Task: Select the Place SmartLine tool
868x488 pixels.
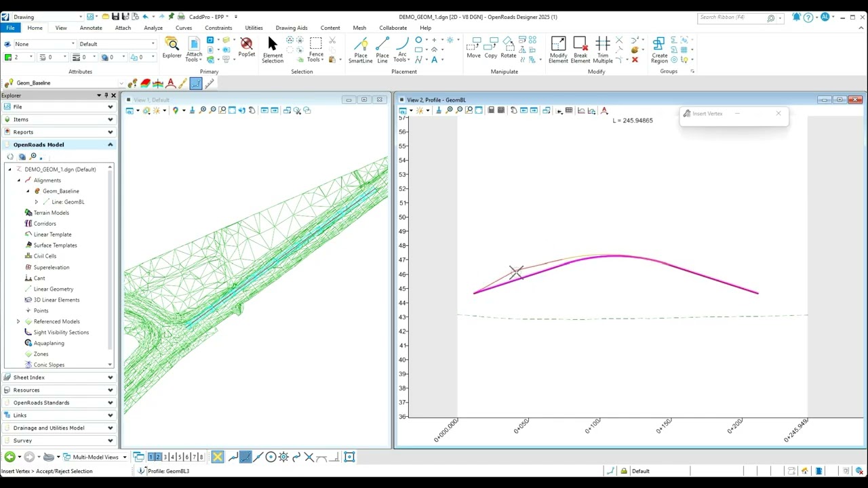Action: pos(360,50)
